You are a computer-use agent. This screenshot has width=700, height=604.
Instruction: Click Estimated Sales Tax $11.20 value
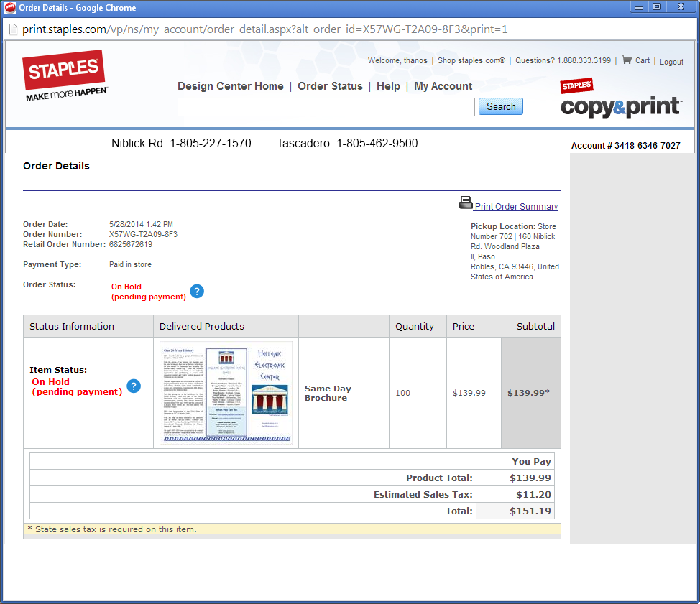533,494
